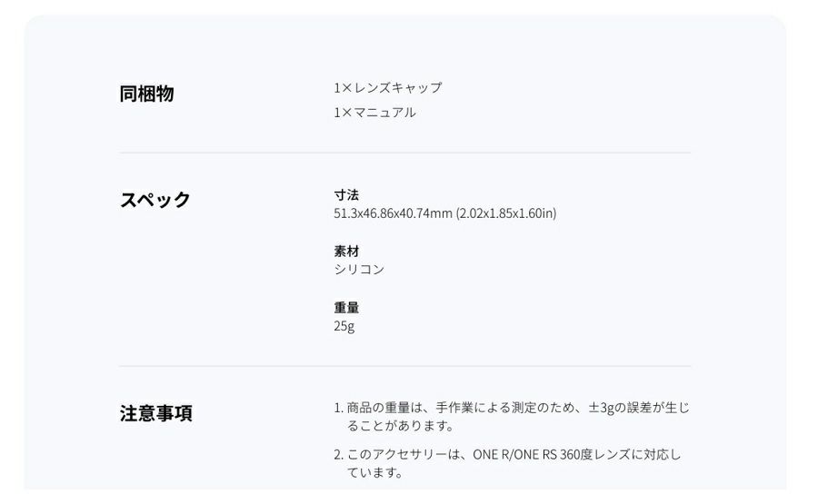Viewport: 818px width, 504px height.
Task: Select the 重量 spec label
Action: tap(346, 308)
